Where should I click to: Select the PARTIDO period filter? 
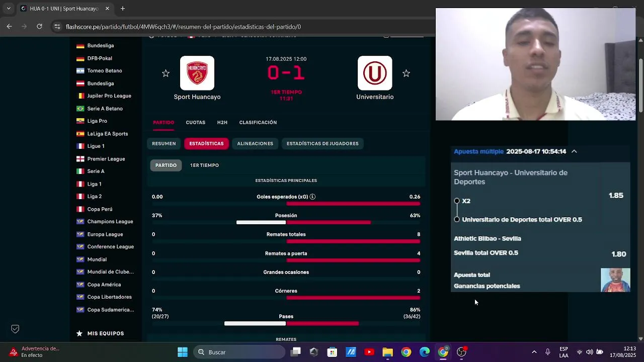tap(166, 165)
